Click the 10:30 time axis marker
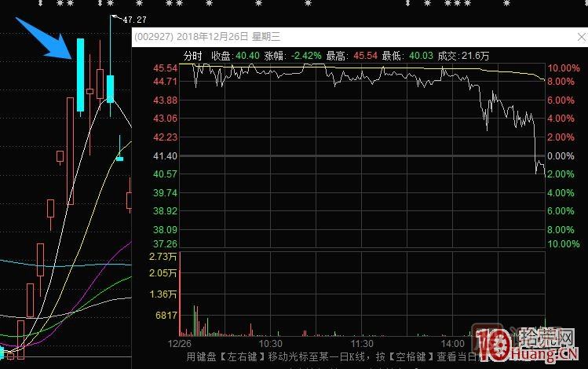Viewport: 588px width, 369px height. (270, 344)
